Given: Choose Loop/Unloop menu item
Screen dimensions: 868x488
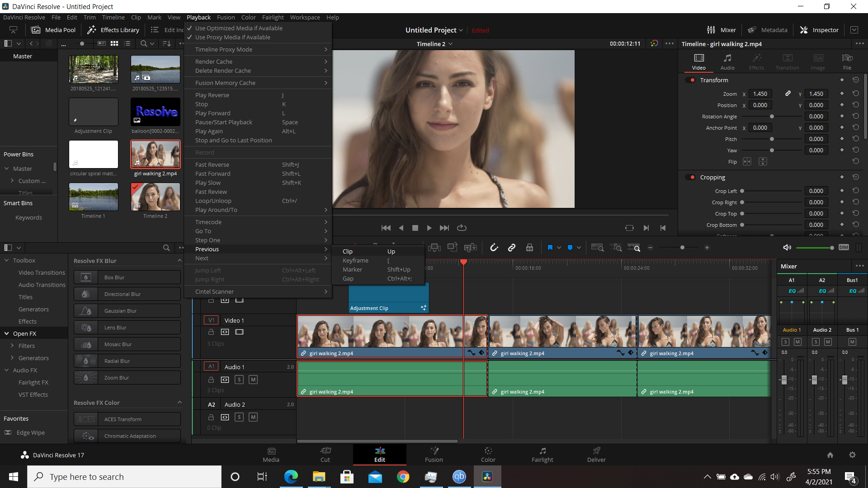Looking at the screenshot, I should point(258,201).
